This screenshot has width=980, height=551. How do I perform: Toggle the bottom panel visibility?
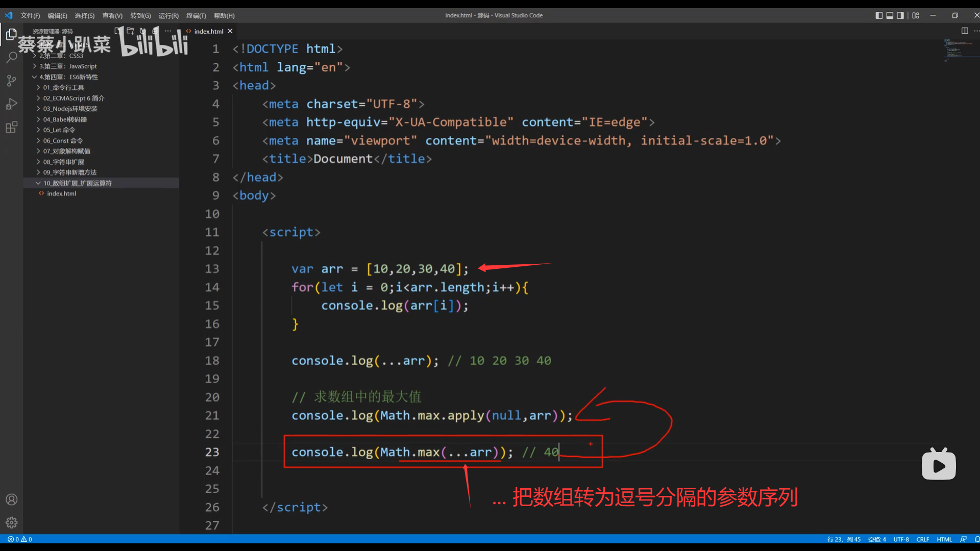[x=890, y=15]
